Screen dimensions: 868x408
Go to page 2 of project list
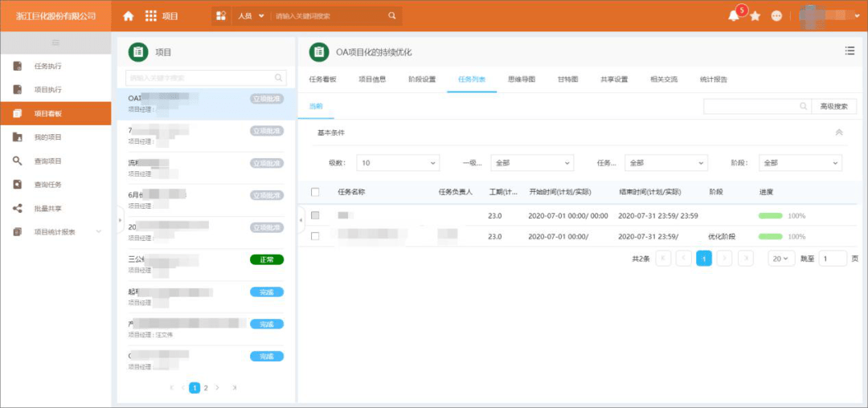coord(206,388)
